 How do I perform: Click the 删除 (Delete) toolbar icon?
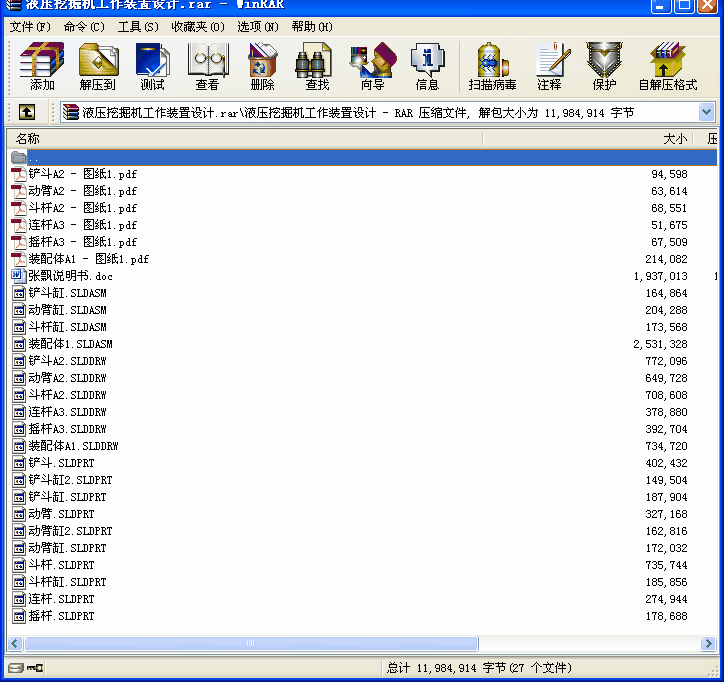(x=262, y=66)
